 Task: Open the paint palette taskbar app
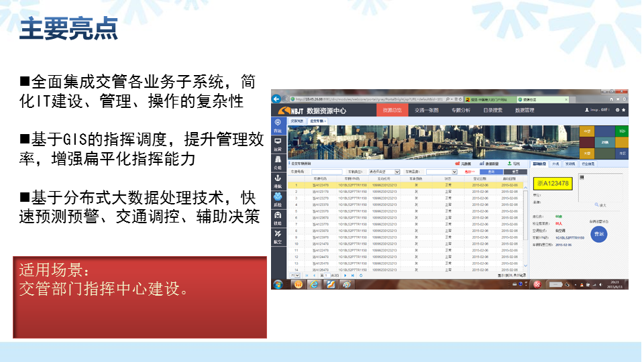click(x=347, y=284)
